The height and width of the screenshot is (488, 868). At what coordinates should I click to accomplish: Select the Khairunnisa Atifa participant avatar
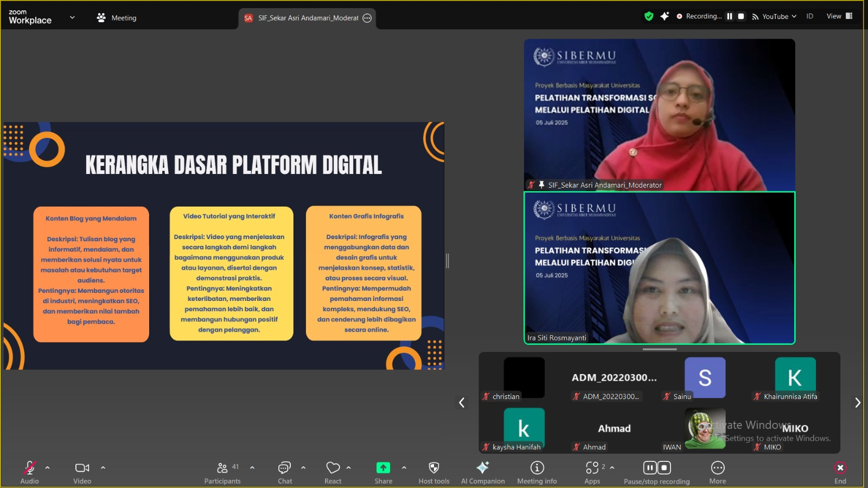coord(795,378)
